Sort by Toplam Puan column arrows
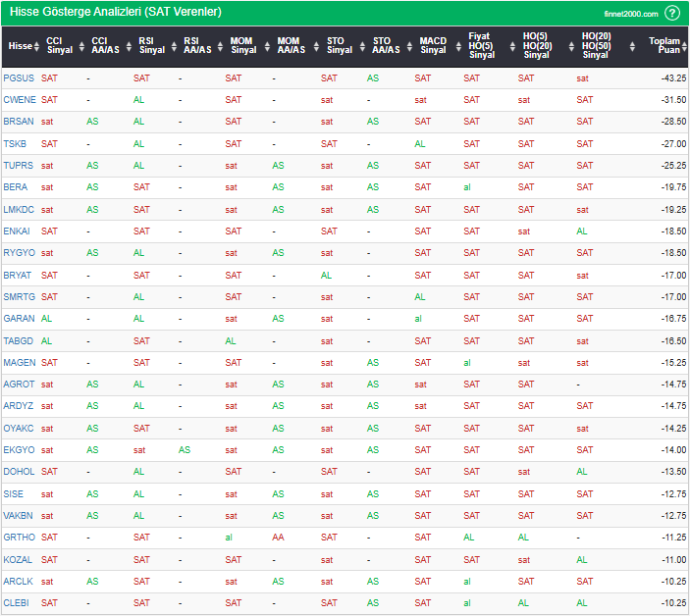 pos(685,46)
